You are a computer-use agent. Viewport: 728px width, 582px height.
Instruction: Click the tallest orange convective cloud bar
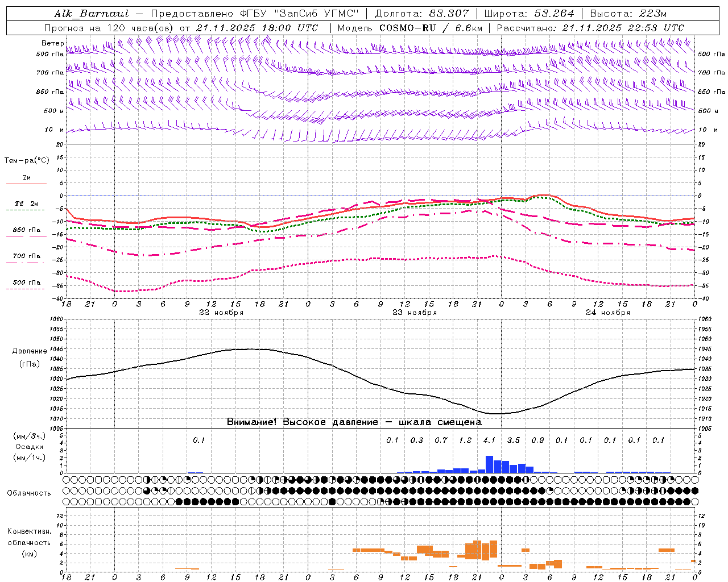click(477, 550)
